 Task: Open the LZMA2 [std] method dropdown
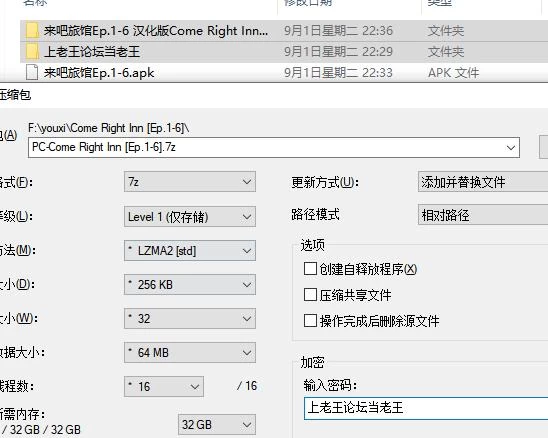(x=190, y=251)
